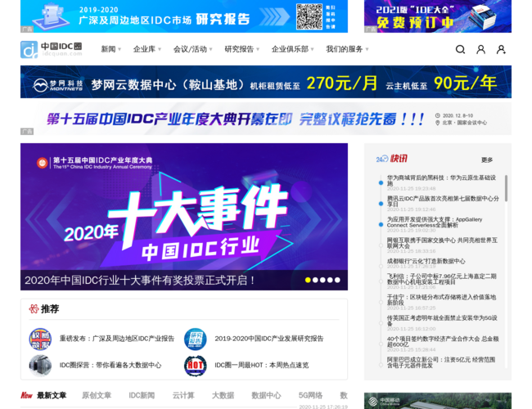
Task: Expand the 企业俱乐部 menu dropdown
Action: coord(292,49)
